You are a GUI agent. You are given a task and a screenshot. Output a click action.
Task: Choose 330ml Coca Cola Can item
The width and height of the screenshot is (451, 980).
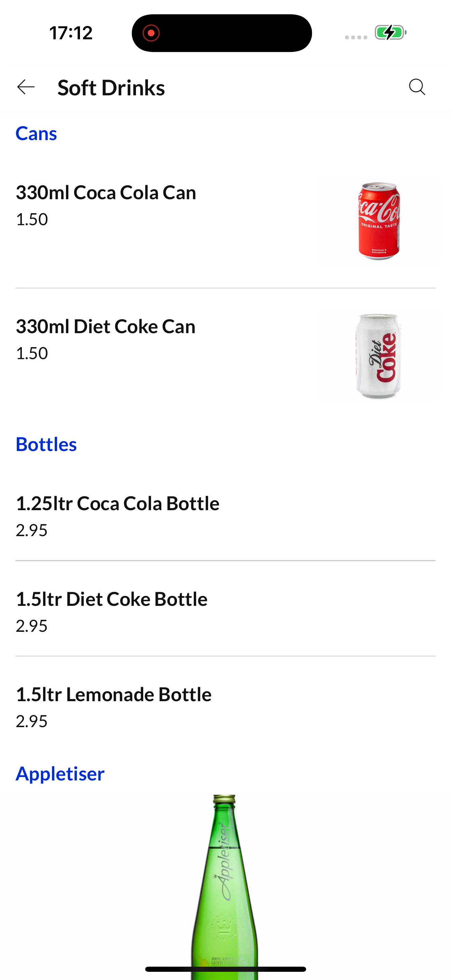[x=225, y=221]
